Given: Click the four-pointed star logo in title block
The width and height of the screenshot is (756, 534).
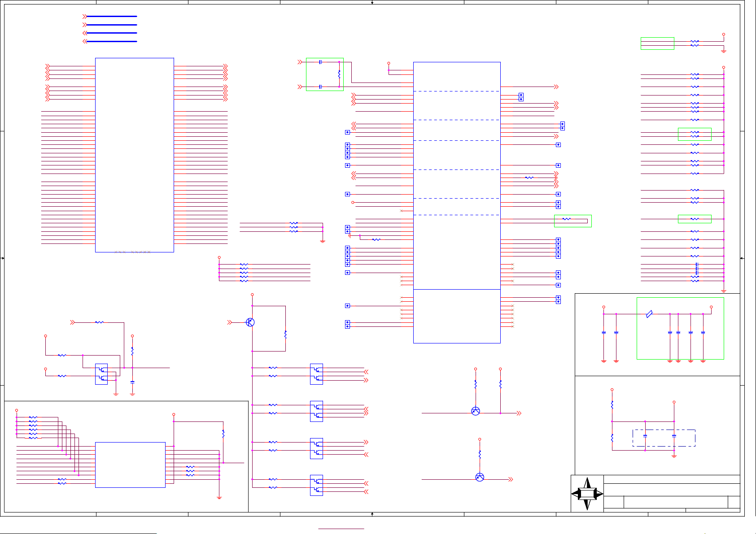Looking at the screenshot, I should [x=587, y=494].
